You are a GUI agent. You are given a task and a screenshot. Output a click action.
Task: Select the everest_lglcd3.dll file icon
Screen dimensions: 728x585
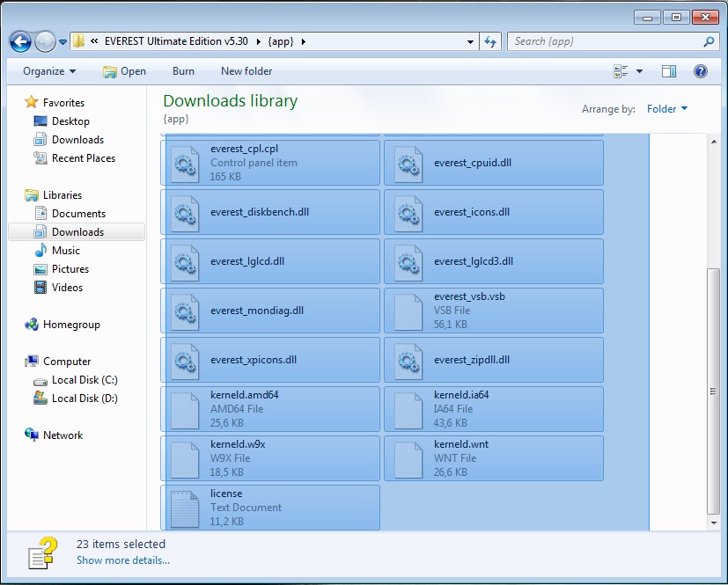[x=408, y=261]
